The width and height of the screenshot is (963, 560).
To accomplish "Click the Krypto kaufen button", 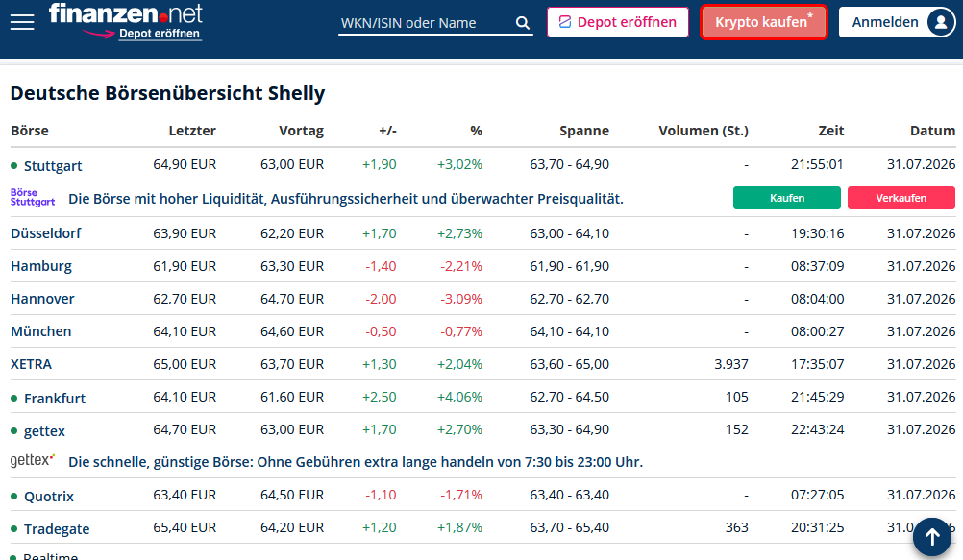I will click(x=763, y=22).
